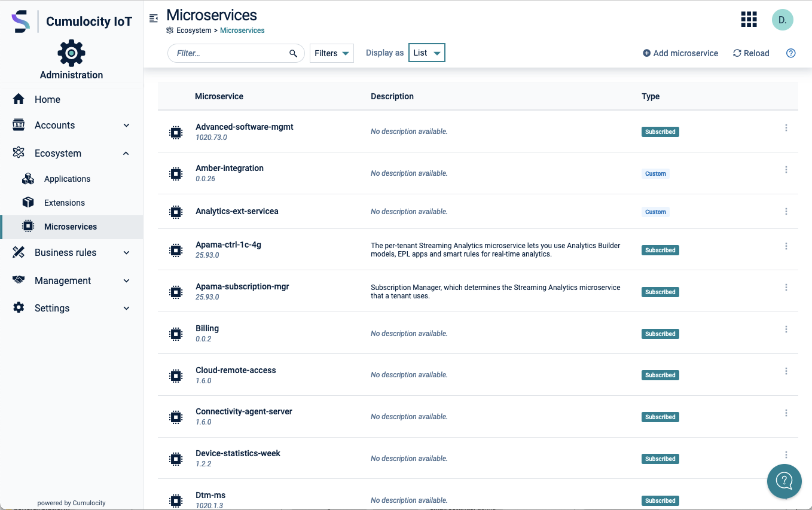This screenshot has height=510, width=812.
Task: Select Home in the sidebar
Action: pyautogui.click(x=48, y=99)
